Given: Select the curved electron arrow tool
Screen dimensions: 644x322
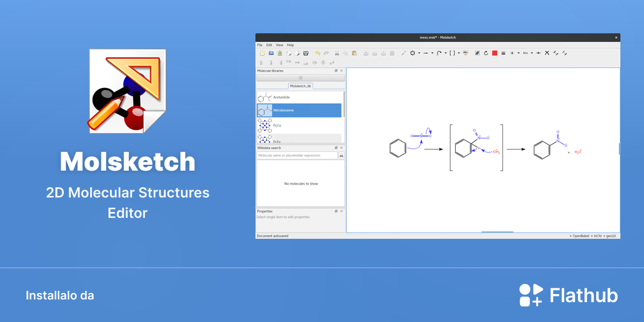Looking at the screenshot, I should [x=440, y=53].
